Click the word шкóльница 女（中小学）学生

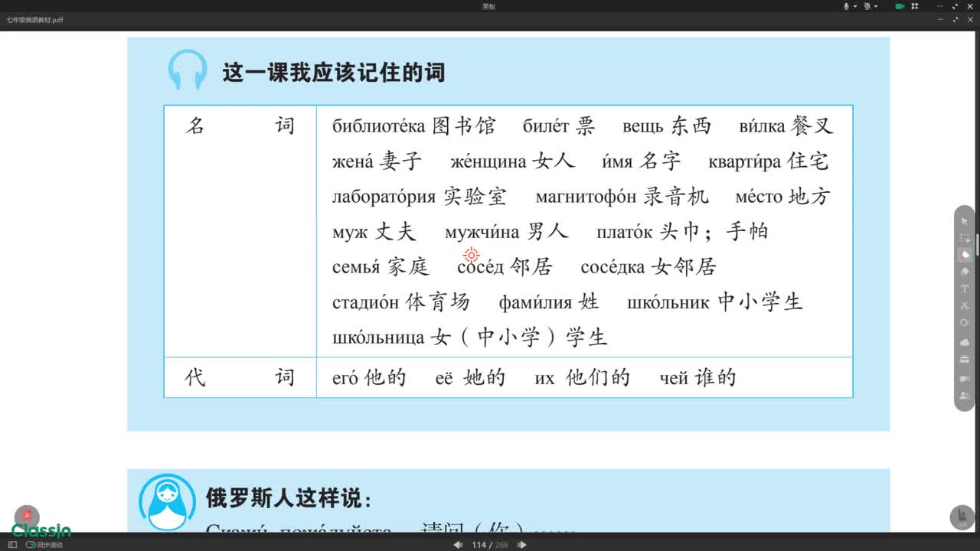click(469, 337)
